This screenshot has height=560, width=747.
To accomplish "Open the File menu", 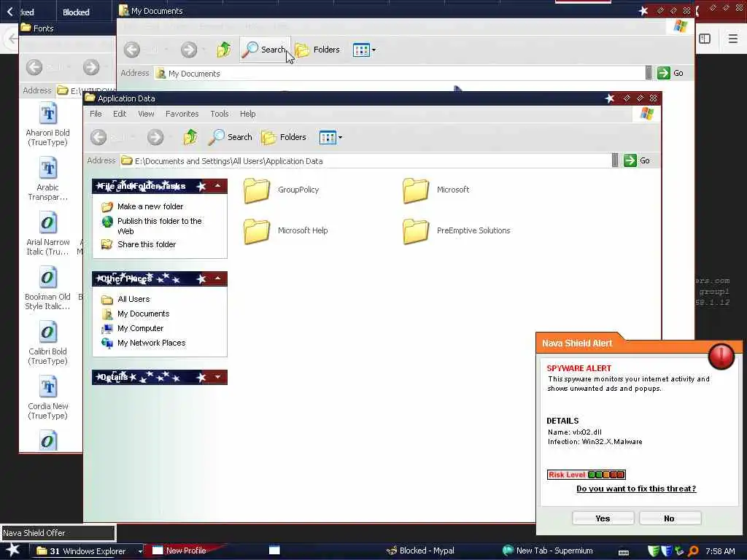I will (96, 114).
